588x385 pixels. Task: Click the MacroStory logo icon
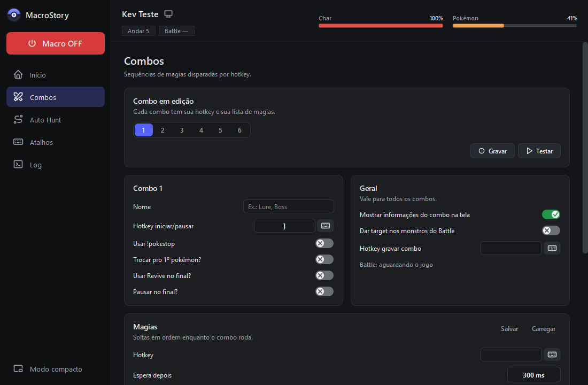click(14, 15)
